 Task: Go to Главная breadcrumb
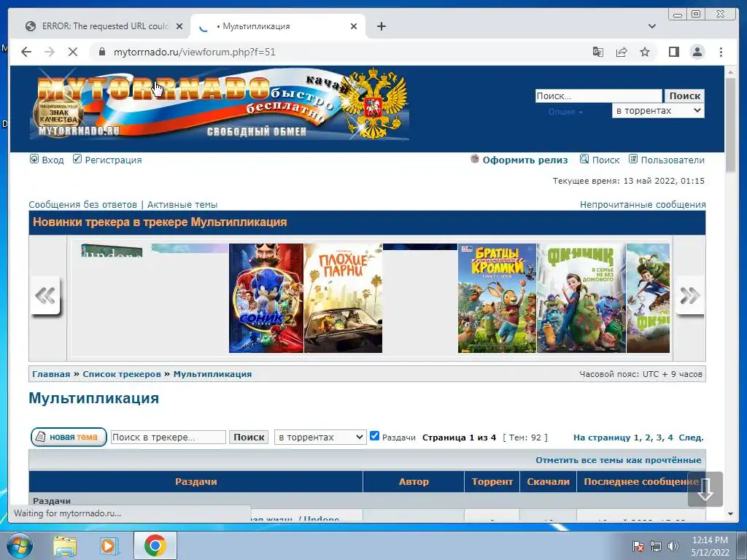pos(51,374)
